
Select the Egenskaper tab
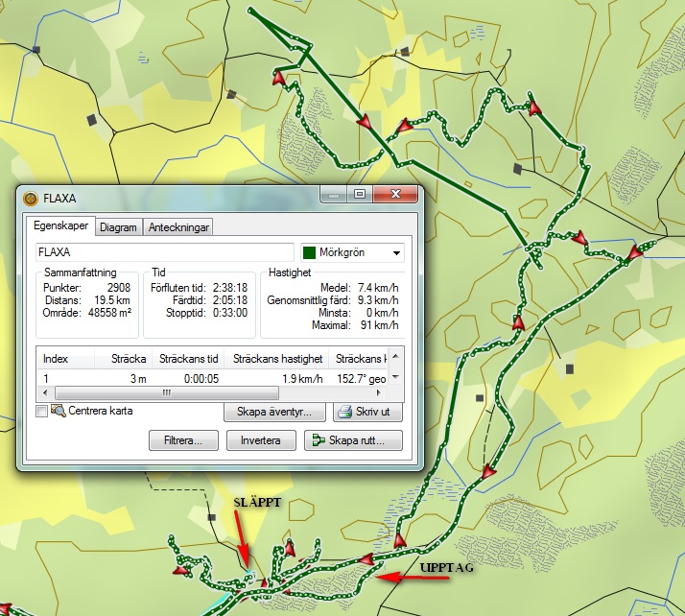click(x=60, y=227)
